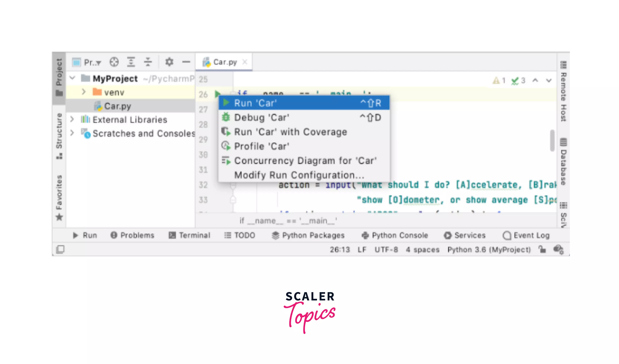
Task: Close the Car.py tab
Action: coord(245,62)
